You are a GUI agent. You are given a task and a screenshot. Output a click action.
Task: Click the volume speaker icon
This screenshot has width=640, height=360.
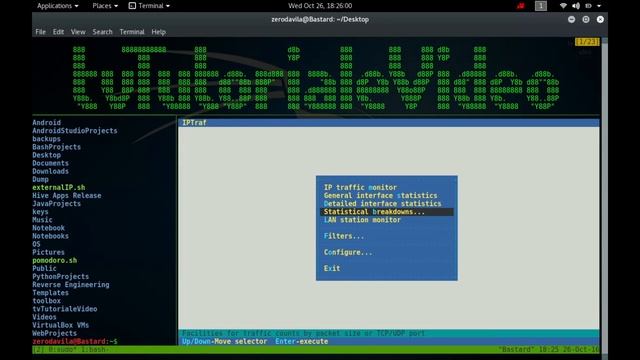click(x=576, y=6)
